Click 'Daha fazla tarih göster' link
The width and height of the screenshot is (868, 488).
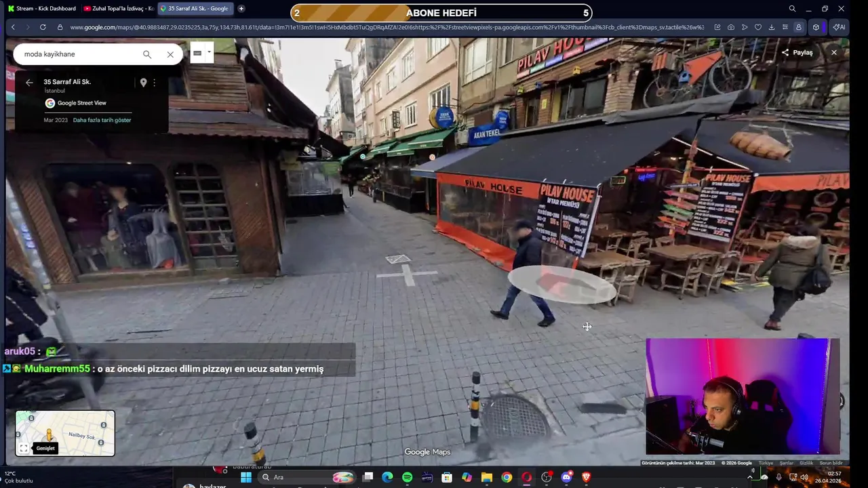coord(102,120)
